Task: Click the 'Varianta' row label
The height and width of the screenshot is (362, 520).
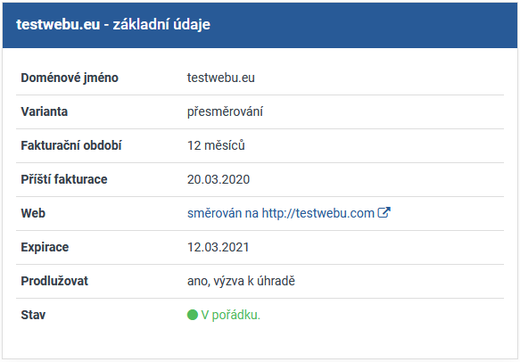Action: click(x=44, y=112)
